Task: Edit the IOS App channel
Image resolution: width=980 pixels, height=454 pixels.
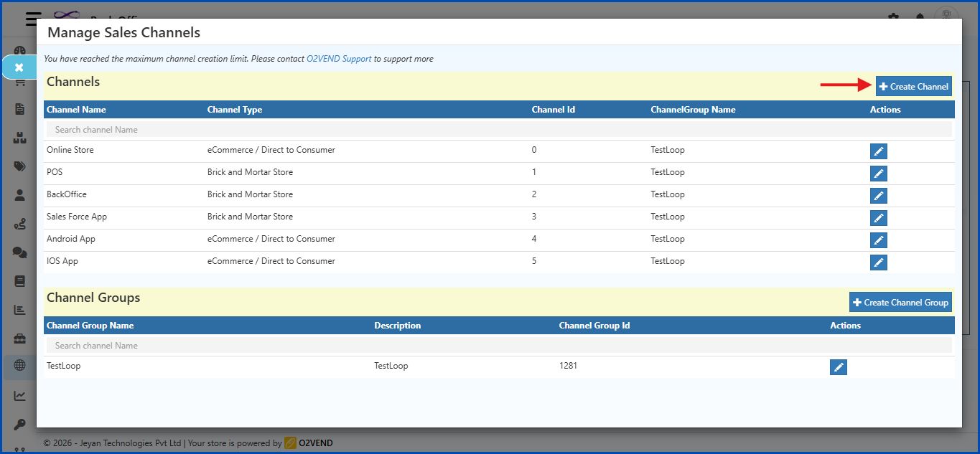Action: click(x=878, y=262)
